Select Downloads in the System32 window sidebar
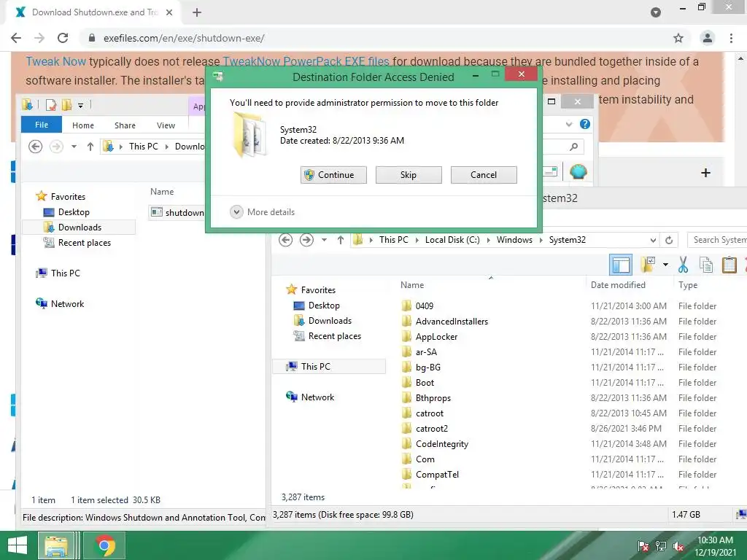The width and height of the screenshot is (747, 560). (322, 321)
